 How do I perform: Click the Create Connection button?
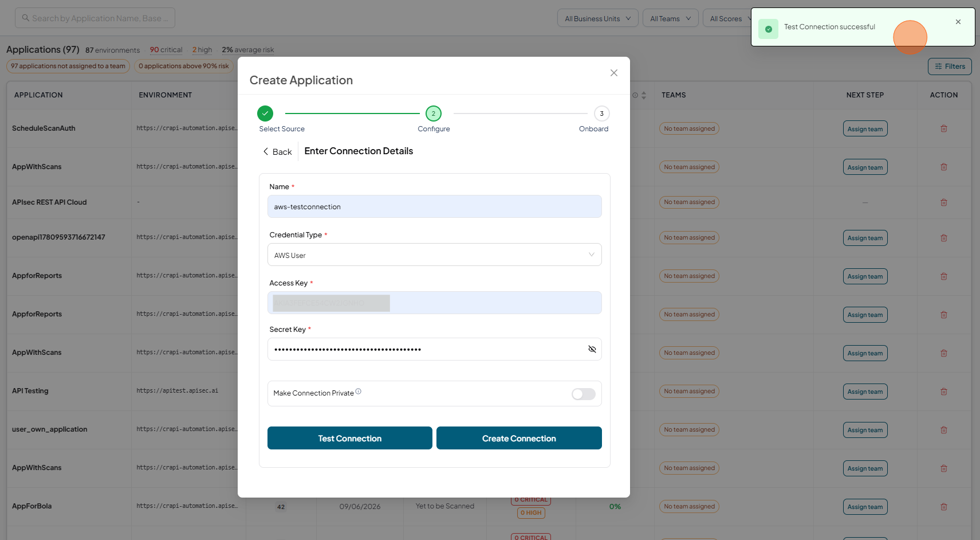(x=519, y=438)
